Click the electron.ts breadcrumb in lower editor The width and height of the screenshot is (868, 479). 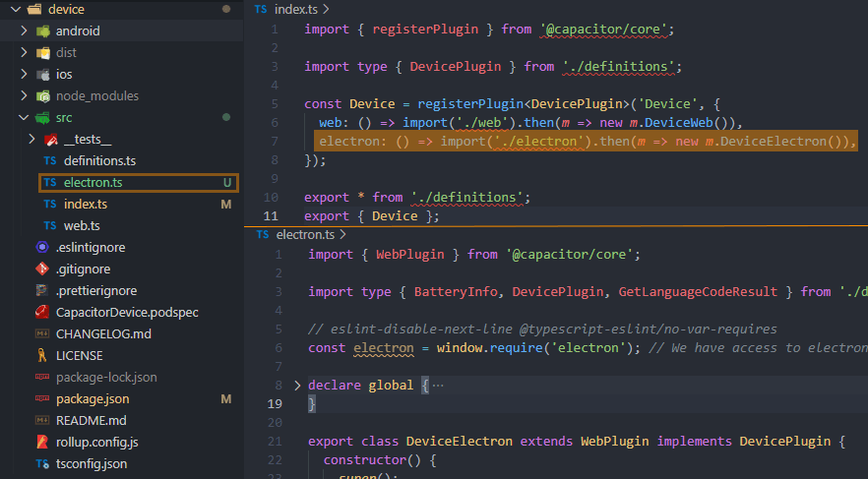pyautogui.click(x=305, y=234)
